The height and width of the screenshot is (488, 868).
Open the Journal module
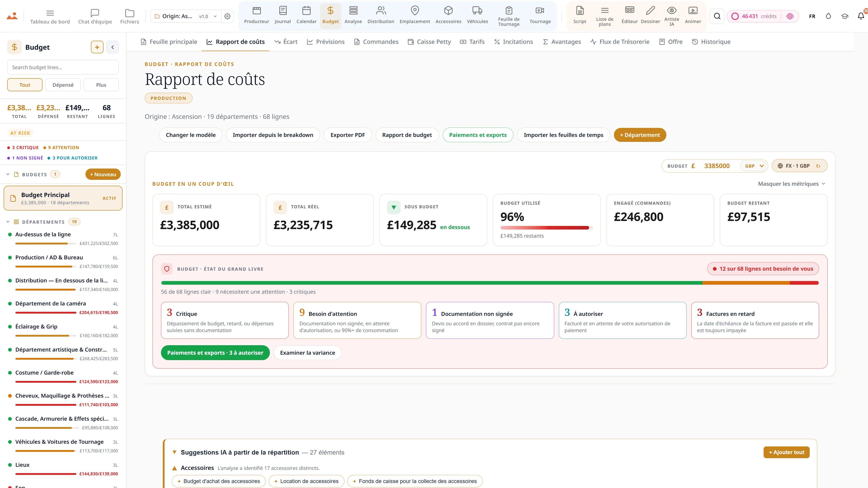tap(282, 16)
